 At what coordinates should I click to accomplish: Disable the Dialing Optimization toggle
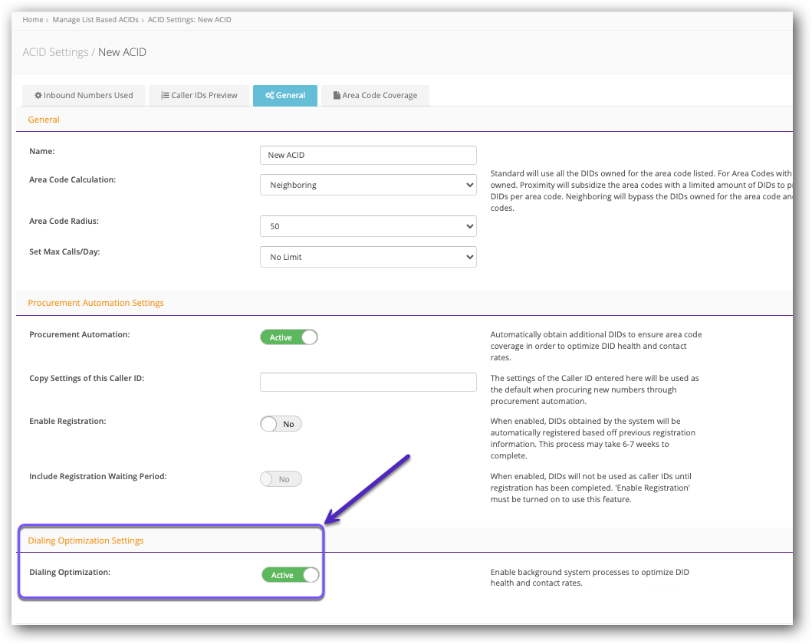pos(290,574)
